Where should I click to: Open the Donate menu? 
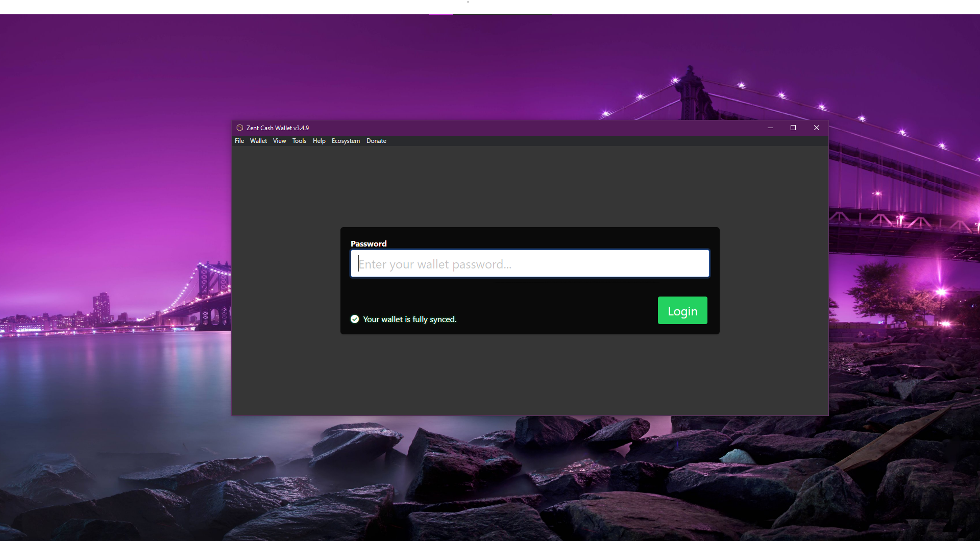point(376,141)
